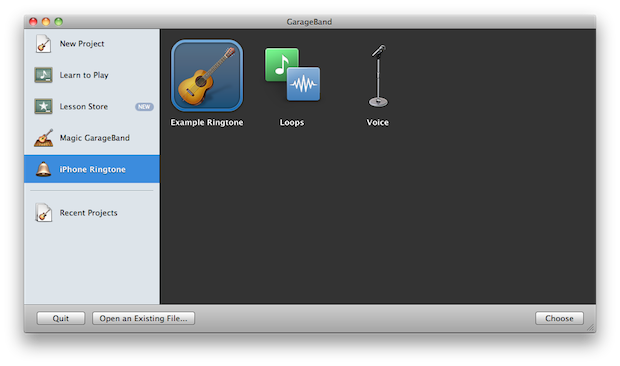Select the iPhone Ringtone category label

(93, 169)
